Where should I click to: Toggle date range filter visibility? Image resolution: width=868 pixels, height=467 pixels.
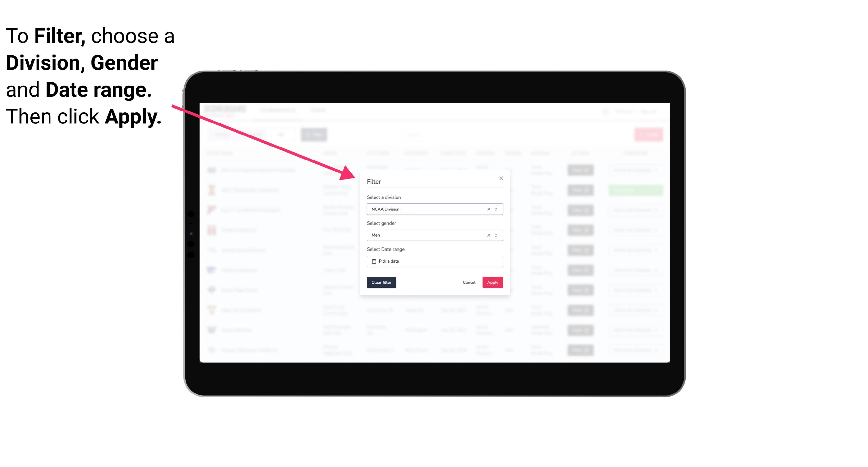click(x=434, y=261)
